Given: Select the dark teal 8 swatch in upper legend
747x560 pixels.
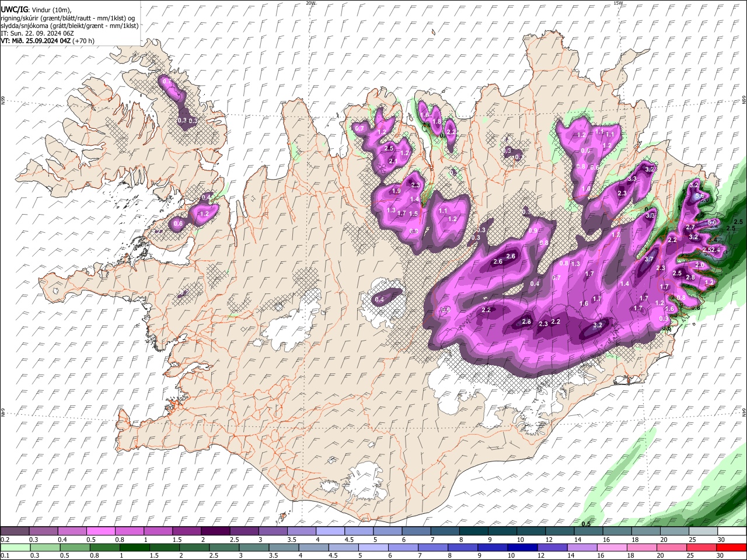Looking at the screenshot, I should point(473,531).
